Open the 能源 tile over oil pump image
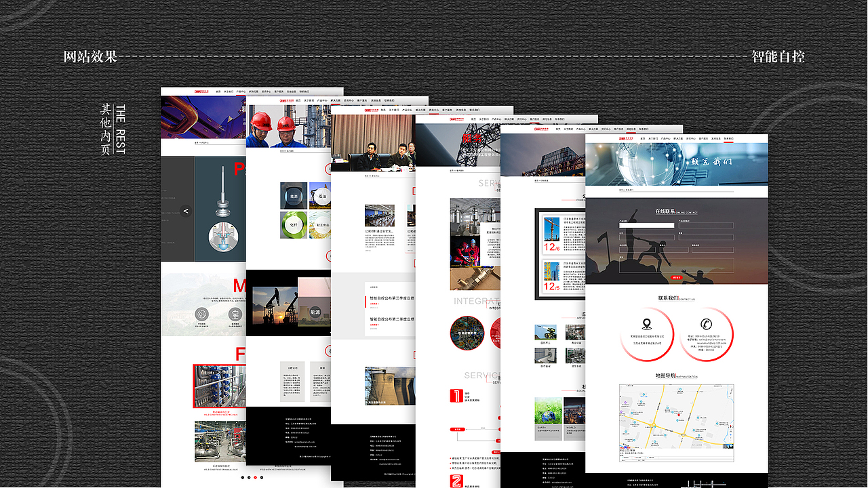This screenshot has height=488, width=868. click(315, 312)
